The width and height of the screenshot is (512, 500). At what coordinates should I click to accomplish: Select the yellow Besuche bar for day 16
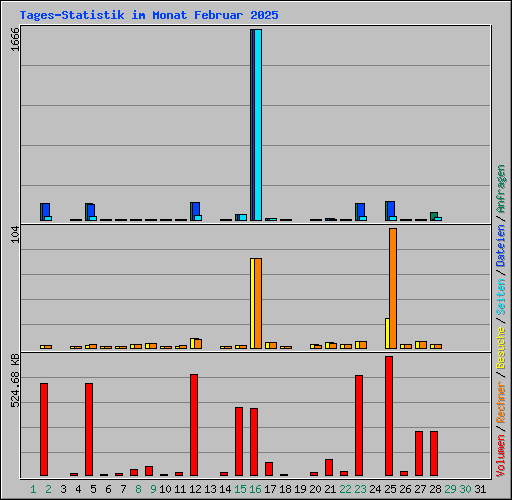(252, 304)
